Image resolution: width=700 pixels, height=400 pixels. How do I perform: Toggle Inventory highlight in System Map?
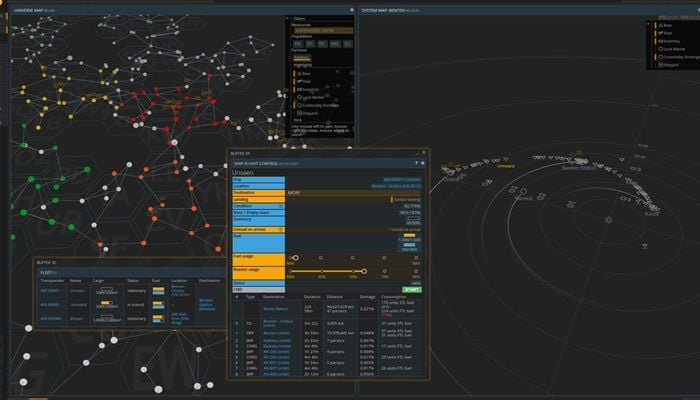coord(669,41)
